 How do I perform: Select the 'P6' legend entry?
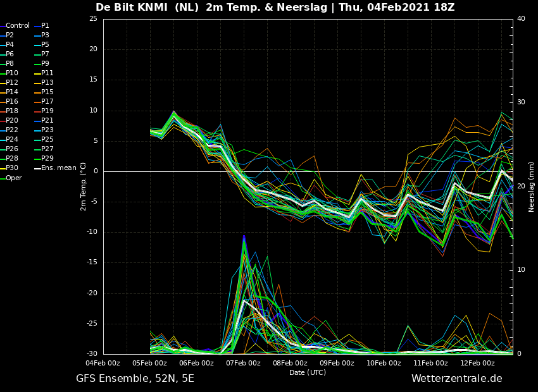click(x=7, y=54)
